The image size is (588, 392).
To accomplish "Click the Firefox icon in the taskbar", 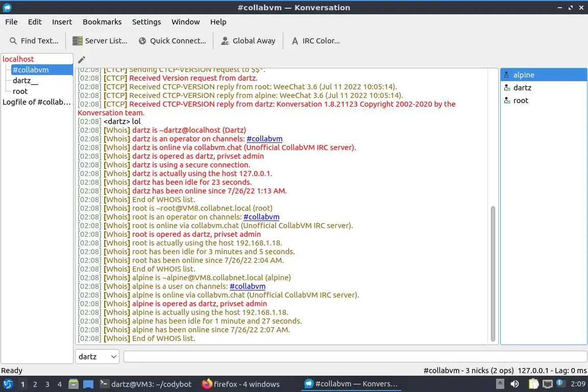I will tap(207, 384).
